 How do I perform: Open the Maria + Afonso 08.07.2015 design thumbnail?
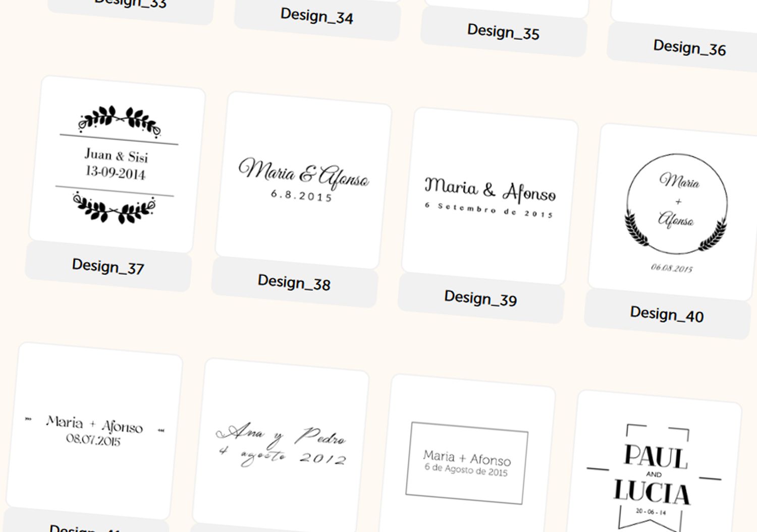click(x=94, y=431)
